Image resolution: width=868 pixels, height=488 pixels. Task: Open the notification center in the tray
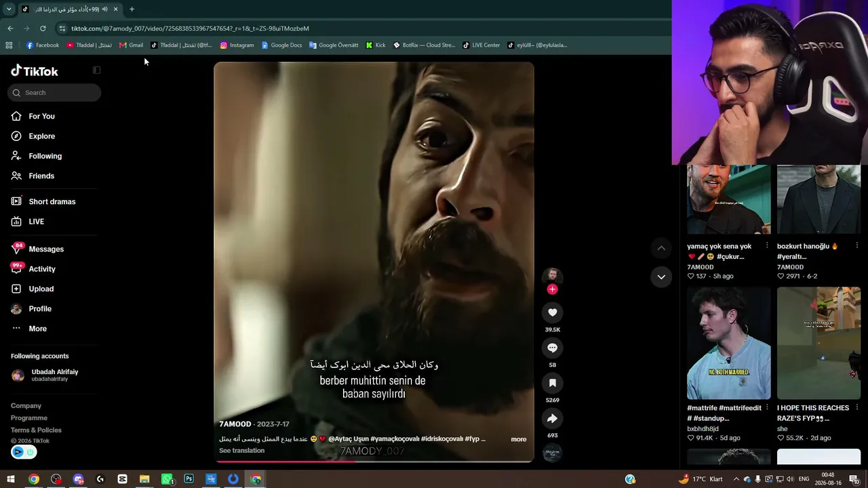click(854, 479)
